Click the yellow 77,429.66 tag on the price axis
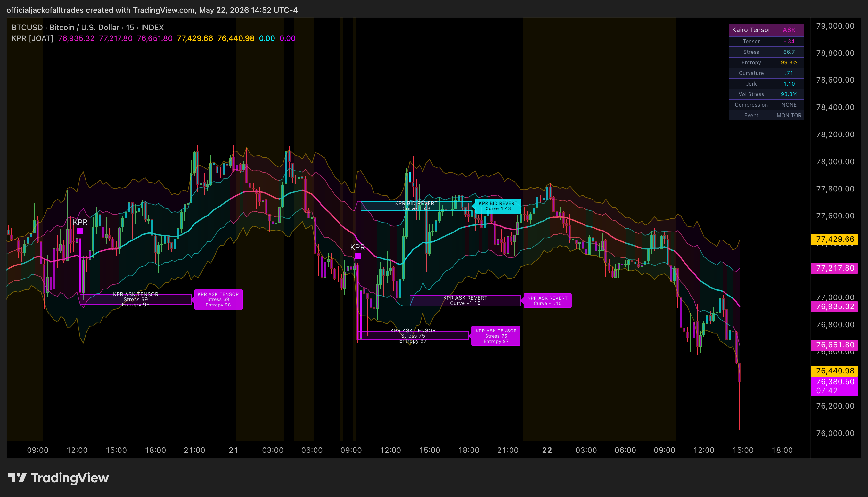 [835, 239]
